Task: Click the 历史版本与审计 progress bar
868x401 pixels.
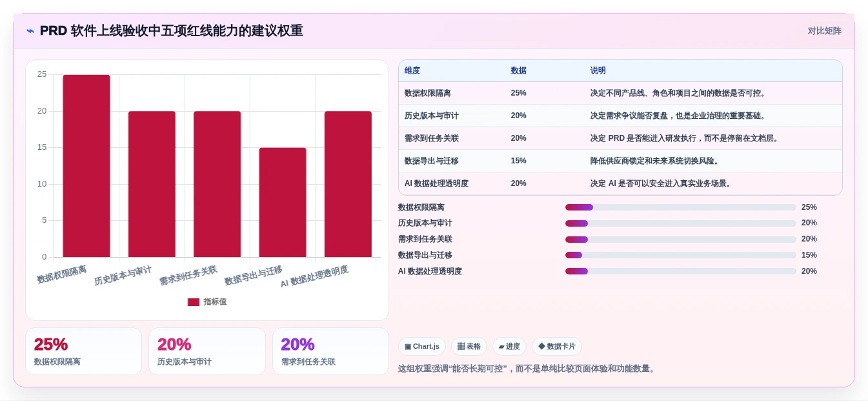Action: click(680, 223)
